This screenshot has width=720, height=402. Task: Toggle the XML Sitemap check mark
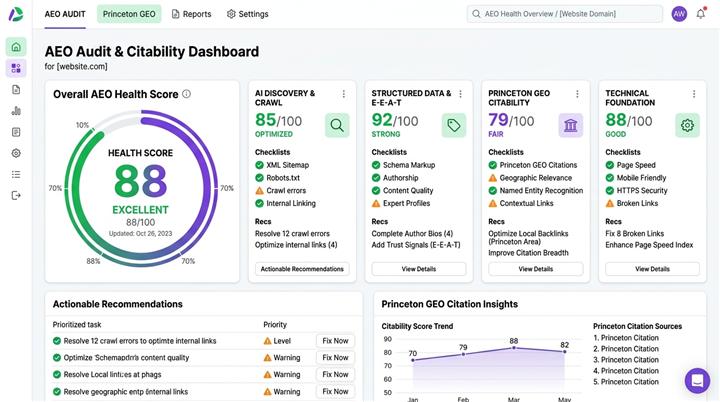click(x=259, y=165)
